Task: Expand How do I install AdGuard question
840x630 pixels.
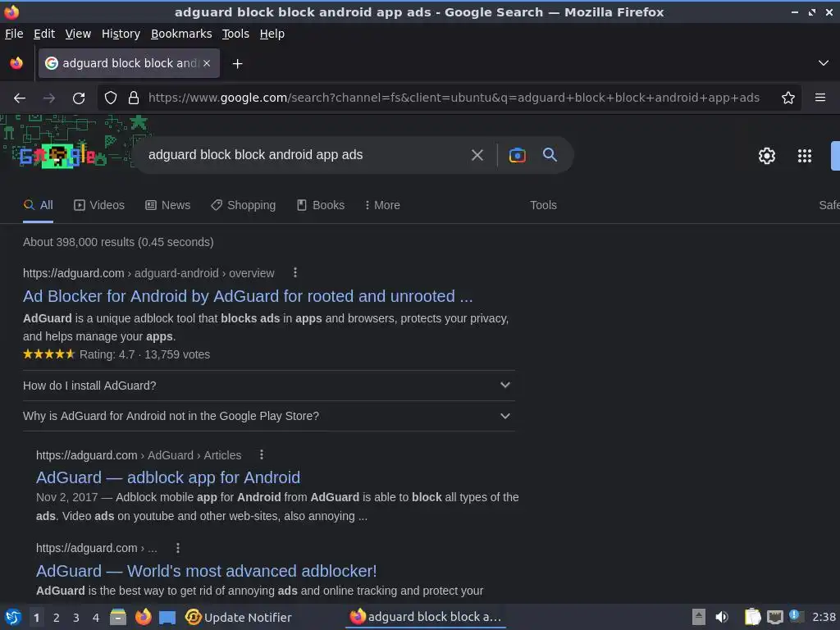Action: (x=268, y=386)
